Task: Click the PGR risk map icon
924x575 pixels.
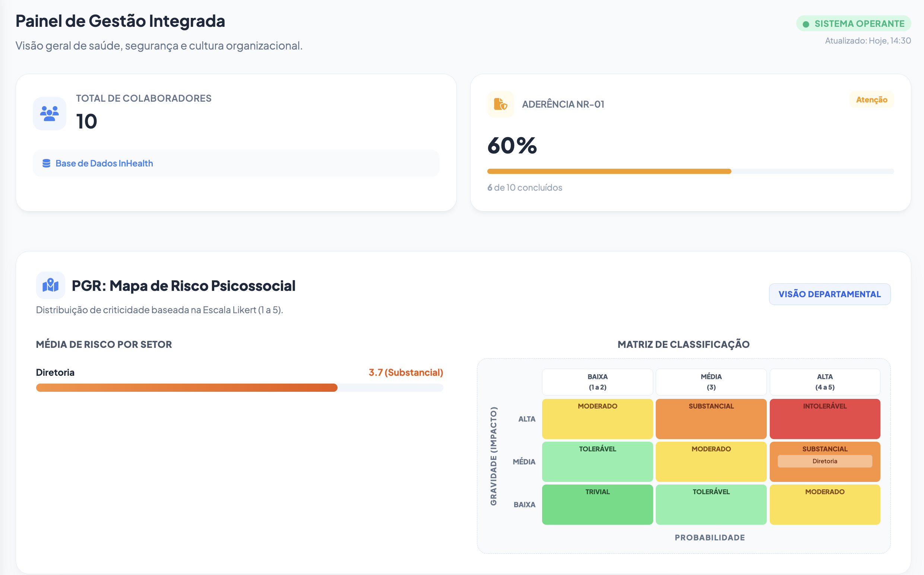Action: click(x=51, y=285)
